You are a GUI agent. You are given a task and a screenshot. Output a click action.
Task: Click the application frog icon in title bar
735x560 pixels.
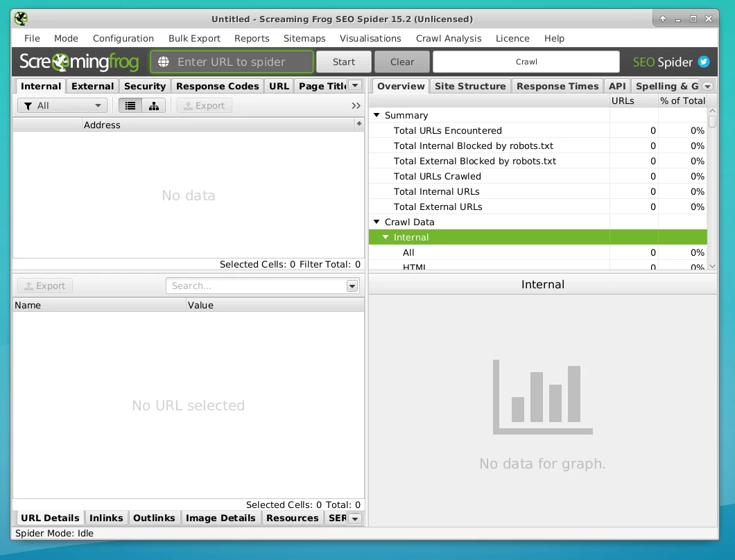(21, 19)
